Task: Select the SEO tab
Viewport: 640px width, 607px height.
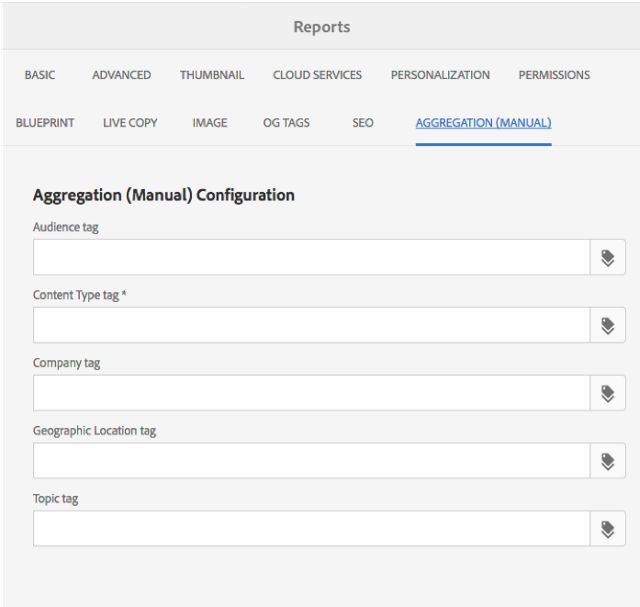Action: point(363,123)
